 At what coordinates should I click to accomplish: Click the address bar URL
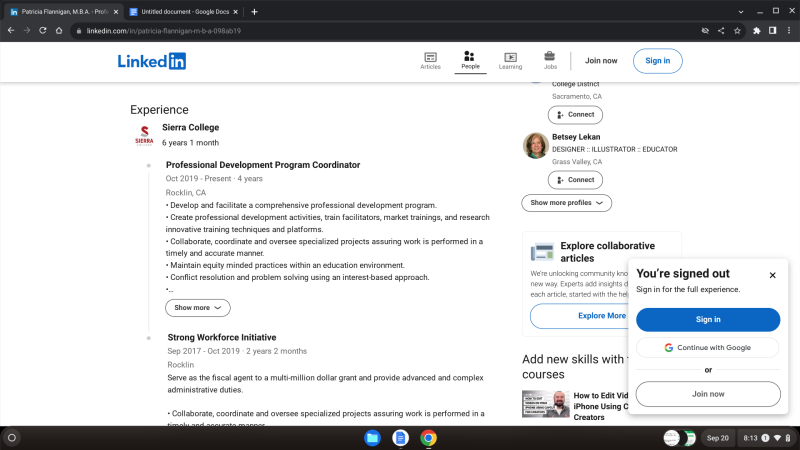coord(163,31)
